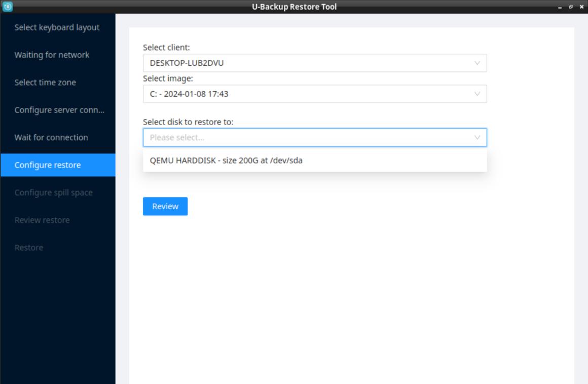Select the highlighted Configure restore step
This screenshot has height=384, width=588.
tap(48, 165)
